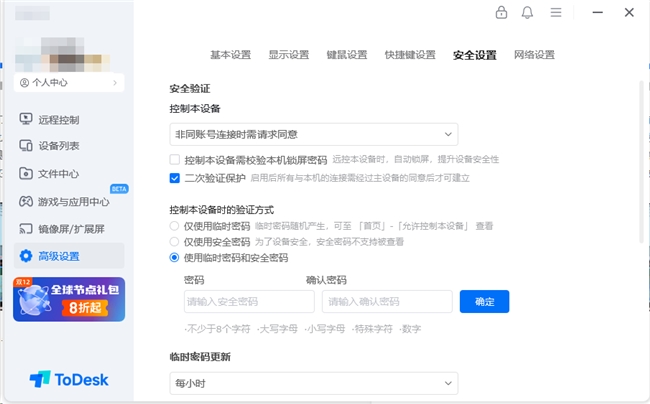Switch to 网络设置 tab
The width and height of the screenshot is (650, 404).
tap(534, 55)
